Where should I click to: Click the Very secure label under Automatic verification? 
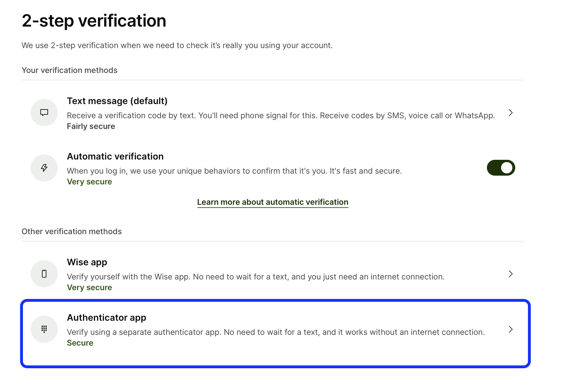[89, 182]
